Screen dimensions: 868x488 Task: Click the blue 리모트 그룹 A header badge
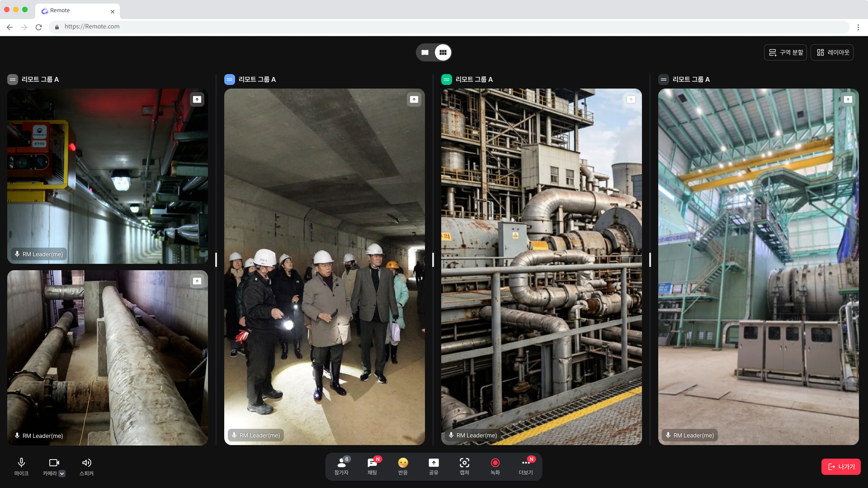click(x=230, y=80)
